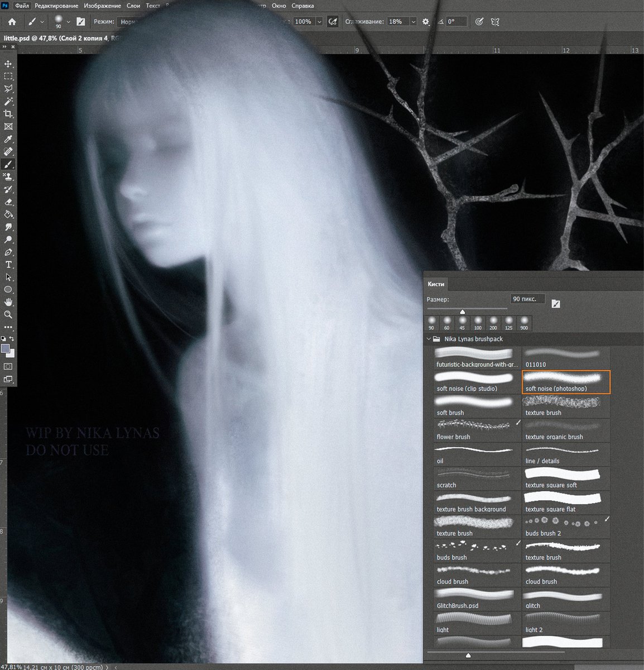
Task: Select the Type tool
Action: pos(8,265)
